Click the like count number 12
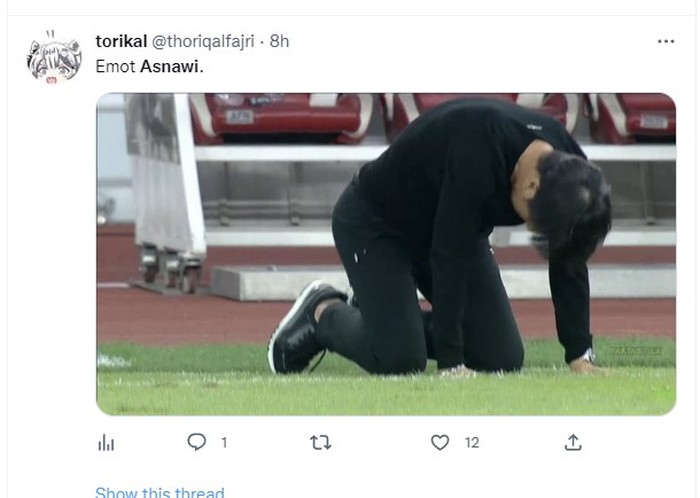The height and width of the screenshot is (498, 700). coord(472,442)
